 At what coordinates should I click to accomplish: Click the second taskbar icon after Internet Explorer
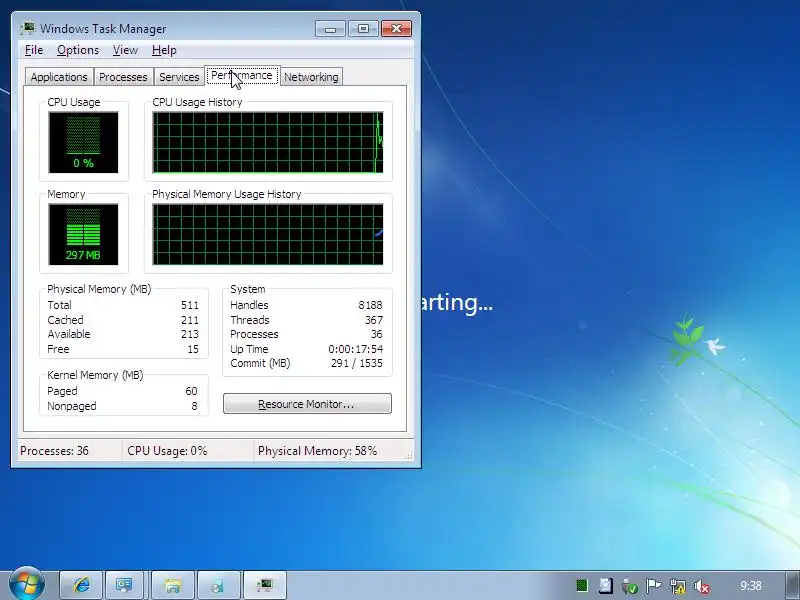click(x=173, y=585)
